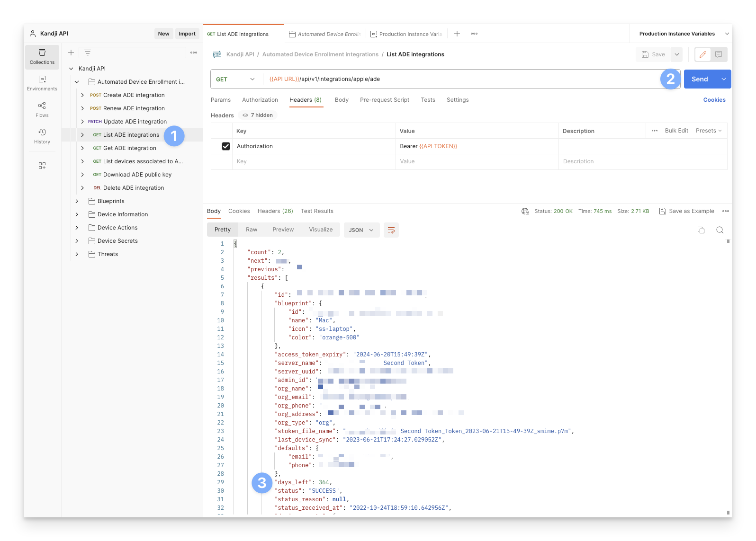
Task: Open the History sidebar panel
Action: coord(42,136)
